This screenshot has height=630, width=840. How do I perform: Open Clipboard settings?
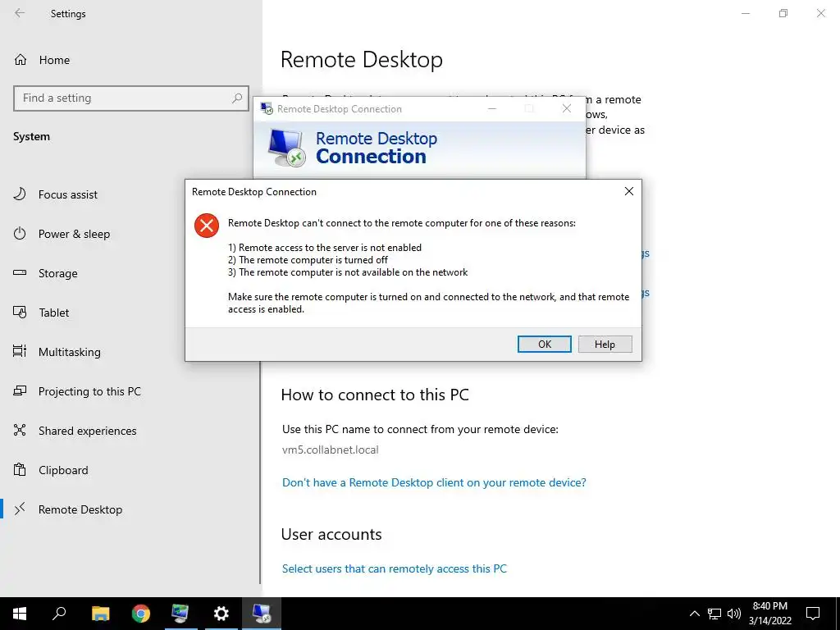point(63,470)
